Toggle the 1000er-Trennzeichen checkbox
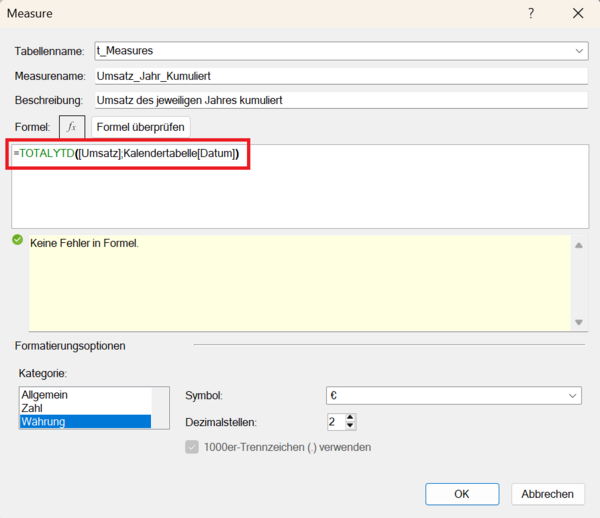The width and height of the screenshot is (600, 518). (194, 447)
